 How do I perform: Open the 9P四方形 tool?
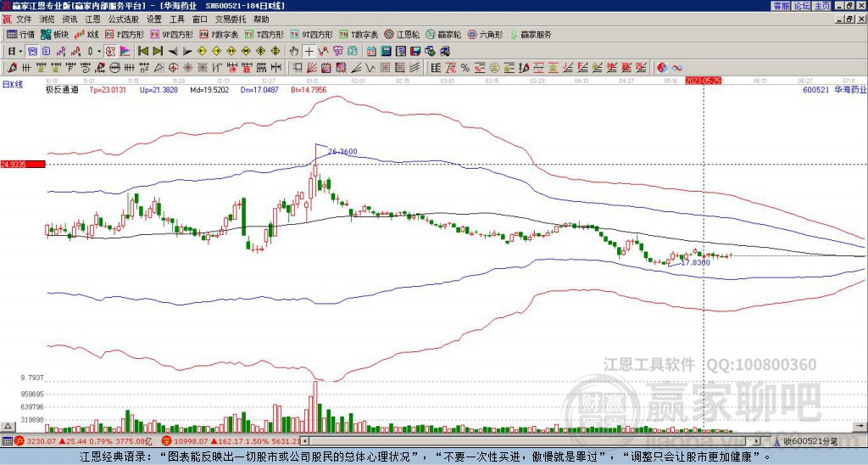tap(171, 34)
